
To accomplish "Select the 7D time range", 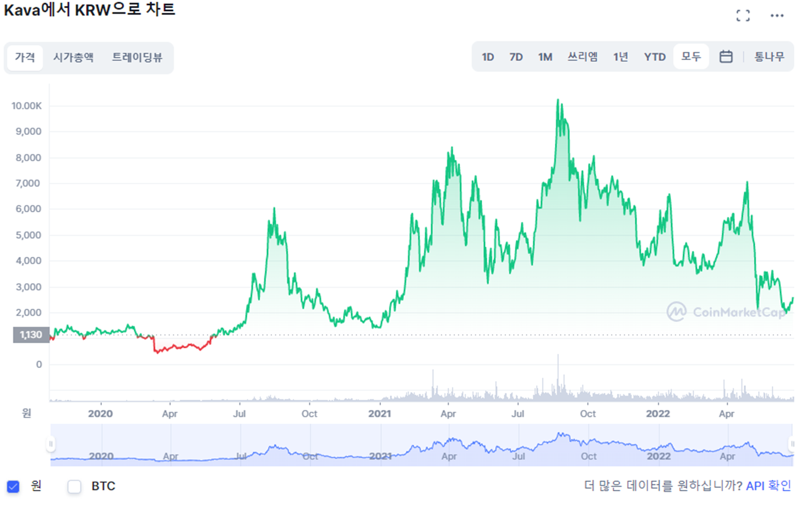I will click(x=516, y=57).
